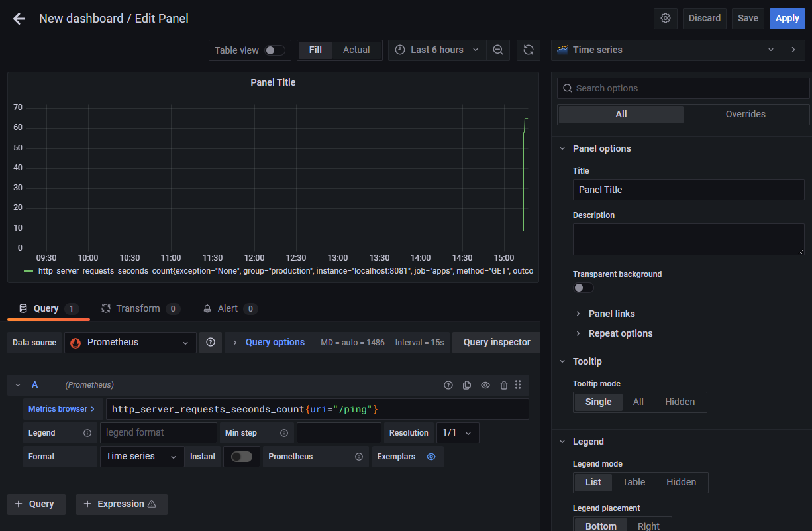Click the Min step input field

pos(339,433)
